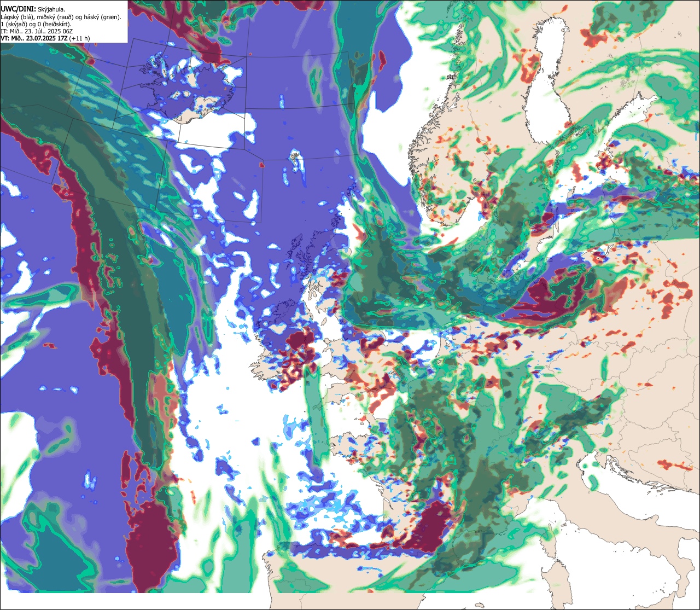Click the 'VT: Mið.. 23.07.2025 17Z (+11 h)' line
This screenshot has height=610, width=700.
tap(45, 38)
